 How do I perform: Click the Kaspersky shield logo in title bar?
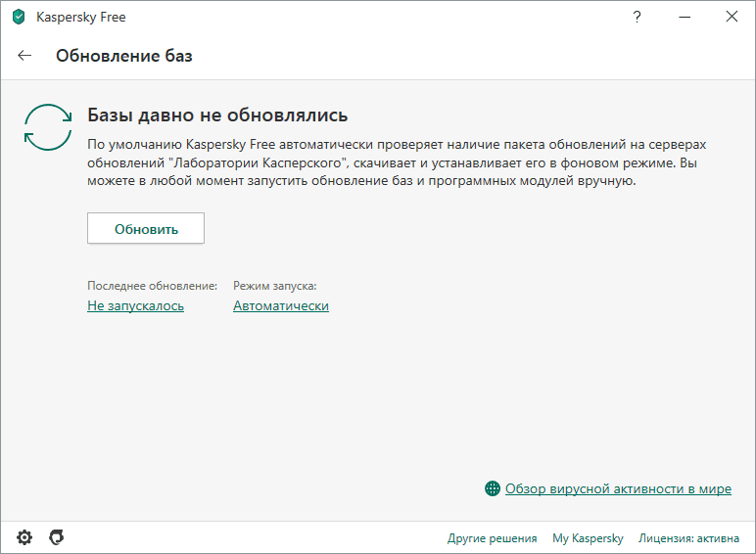click(x=18, y=17)
